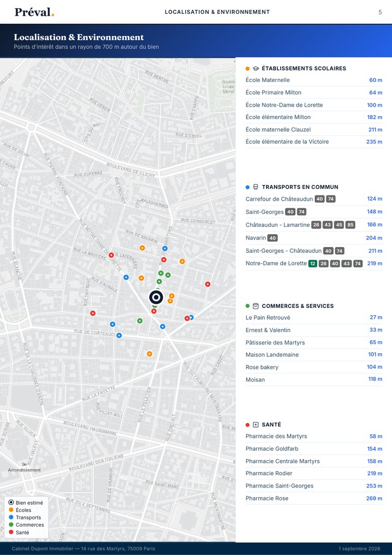
Task: Click the Notre-Dame de Lorette stop name
Action: (276, 264)
